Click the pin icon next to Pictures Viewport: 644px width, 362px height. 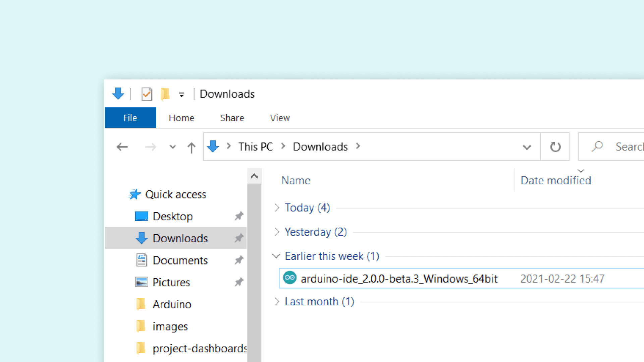pos(239,282)
